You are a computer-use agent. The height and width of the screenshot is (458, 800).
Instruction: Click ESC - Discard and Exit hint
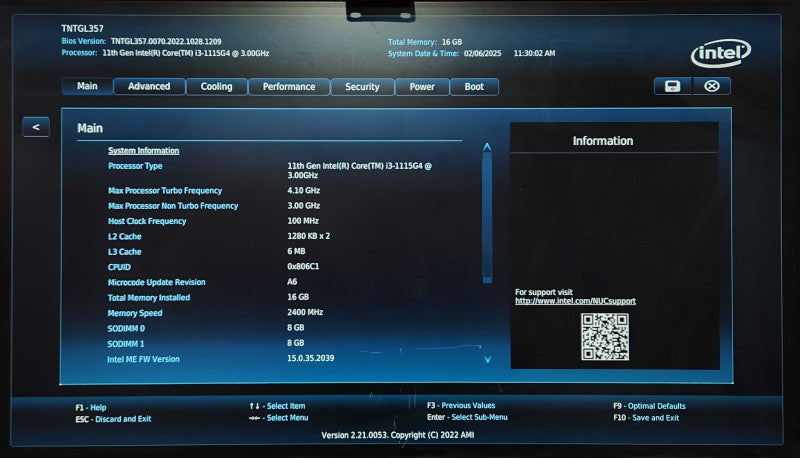pyautogui.click(x=113, y=419)
